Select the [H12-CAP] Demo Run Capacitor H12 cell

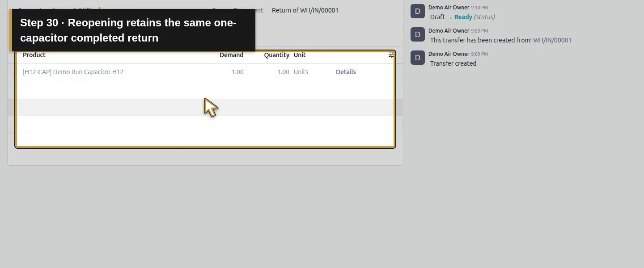tap(73, 72)
